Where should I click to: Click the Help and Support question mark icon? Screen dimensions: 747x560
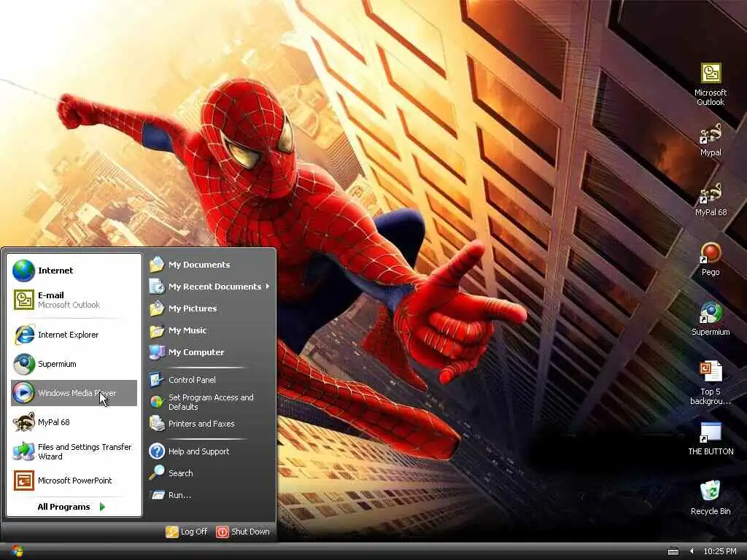pyautogui.click(x=157, y=451)
